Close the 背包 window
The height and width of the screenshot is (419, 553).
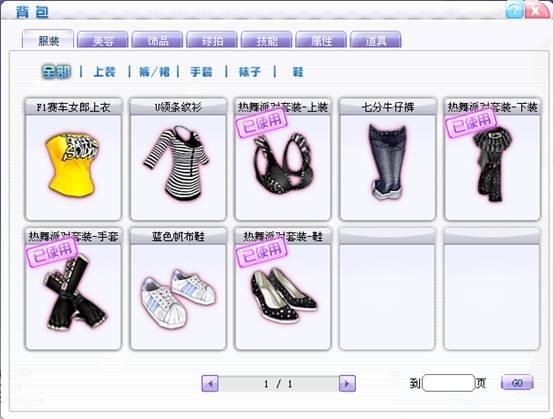pos(536,10)
